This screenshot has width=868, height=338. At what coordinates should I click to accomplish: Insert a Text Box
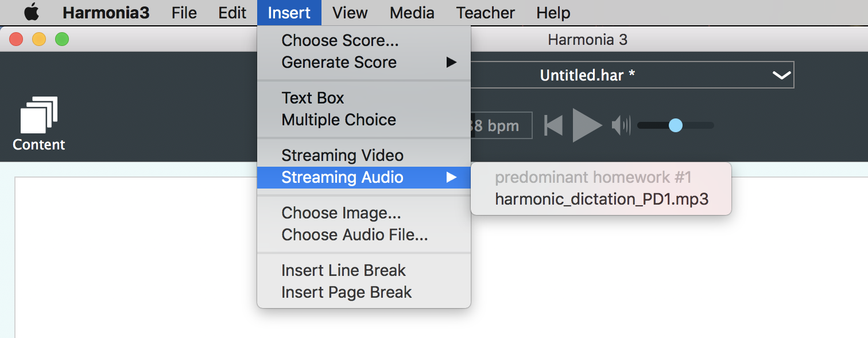312,98
